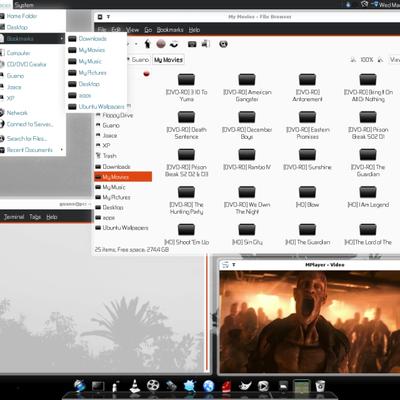Launch the terminal icon in dock
This screenshot has width=400, height=400.
point(98,386)
